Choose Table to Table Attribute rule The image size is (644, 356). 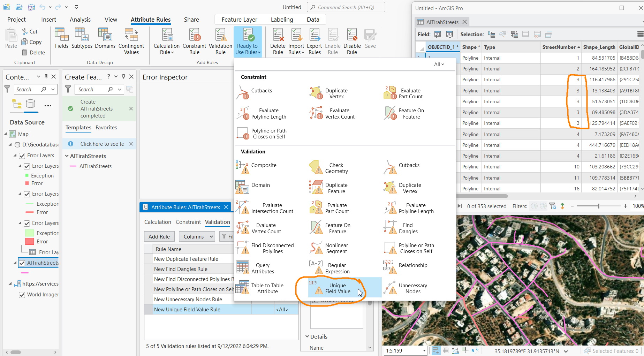[x=260, y=288]
